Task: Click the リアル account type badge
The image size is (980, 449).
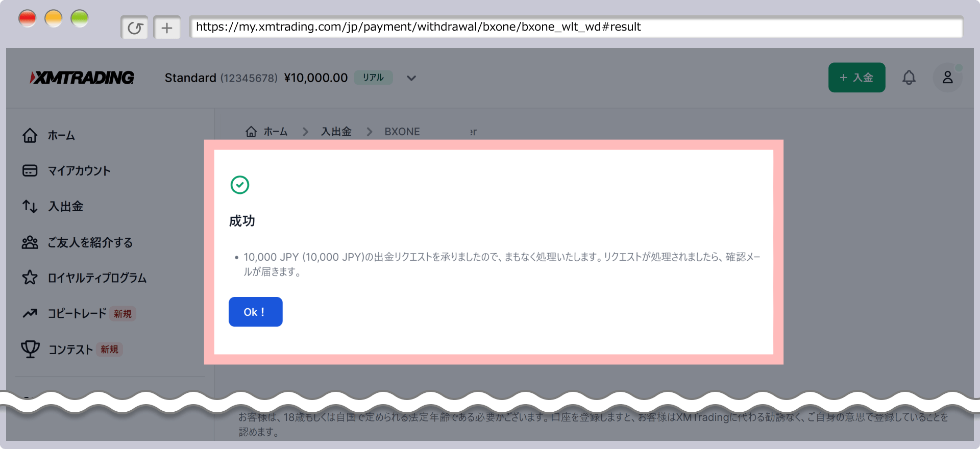Action: click(x=373, y=78)
